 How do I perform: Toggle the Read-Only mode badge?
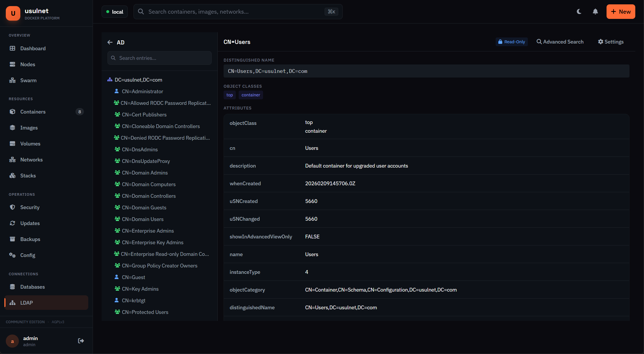pos(512,42)
